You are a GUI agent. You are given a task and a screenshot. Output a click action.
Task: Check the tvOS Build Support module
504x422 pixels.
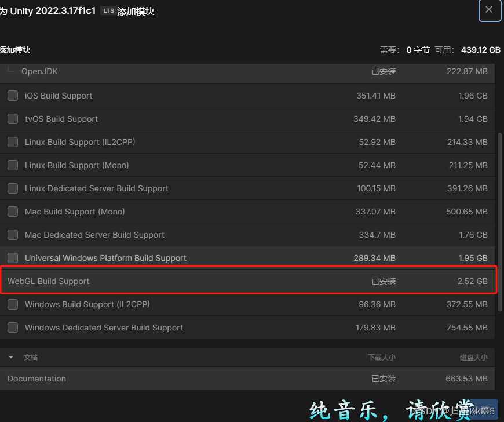(x=12, y=119)
